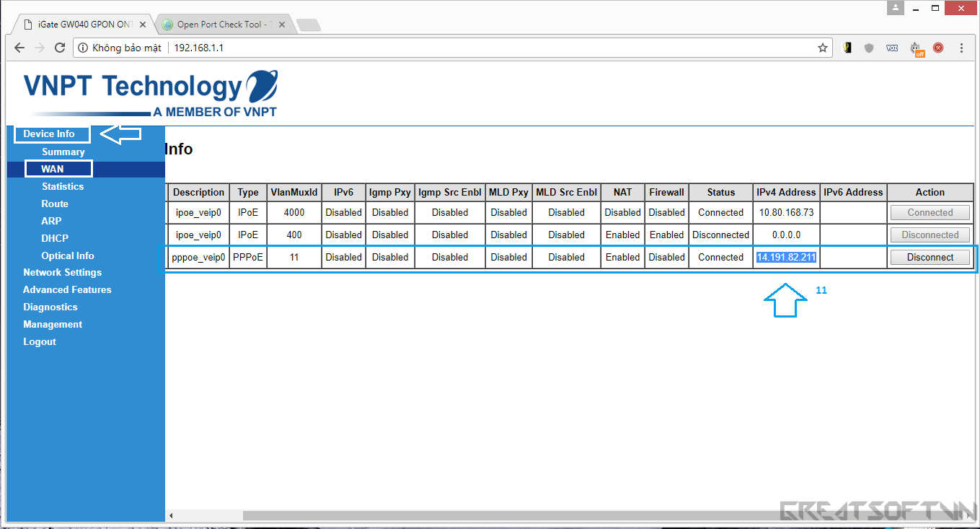Image resolution: width=980 pixels, height=529 pixels.
Task: Click the Connected button for VlanMuxId 4000
Action: [x=930, y=212]
